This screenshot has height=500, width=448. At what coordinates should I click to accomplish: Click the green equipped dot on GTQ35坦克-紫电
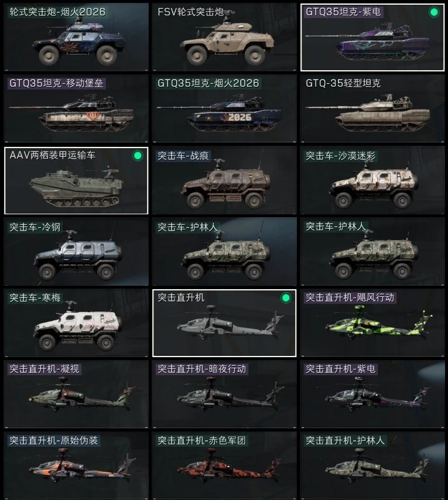[433, 12]
